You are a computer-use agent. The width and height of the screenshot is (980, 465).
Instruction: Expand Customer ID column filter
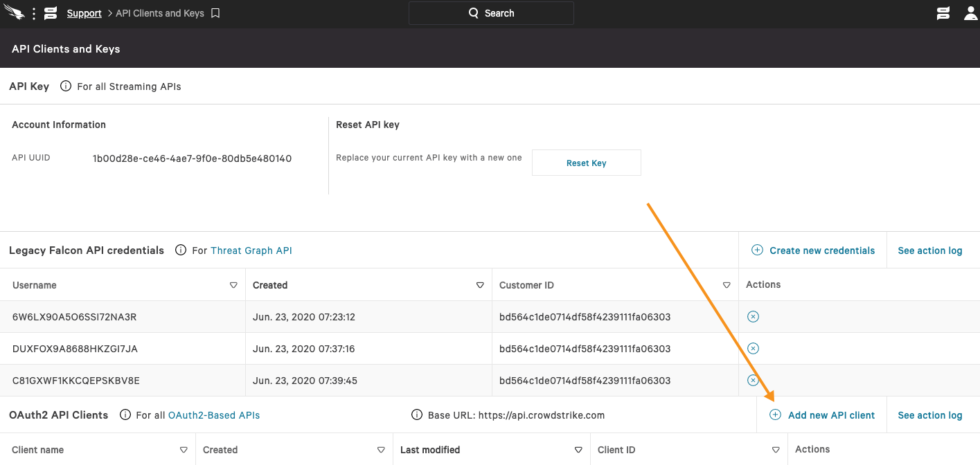(x=727, y=285)
